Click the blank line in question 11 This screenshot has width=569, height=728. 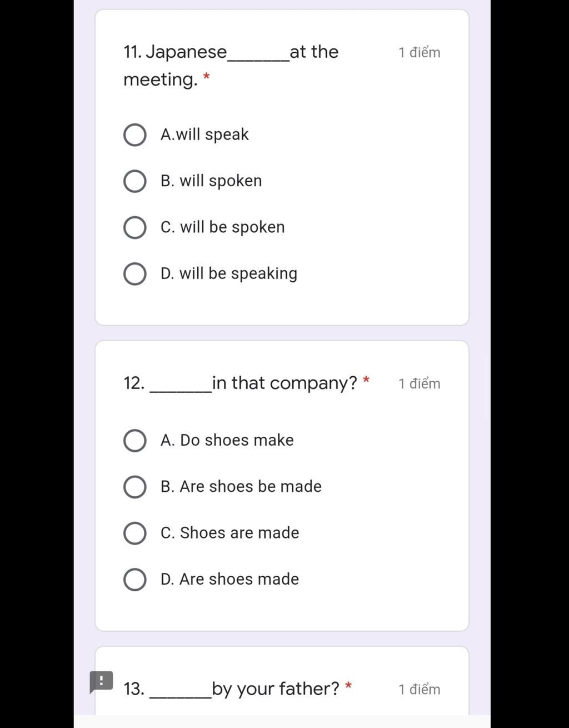click(258, 58)
